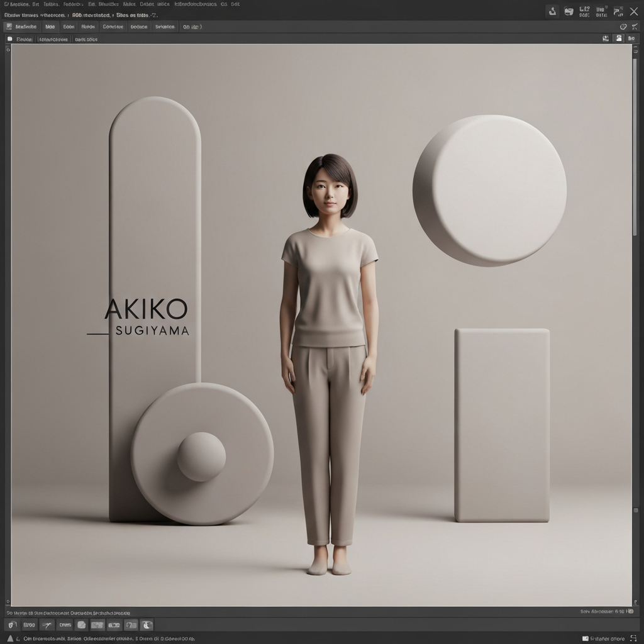Click the warning triangle in the status bar

pyautogui.click(x=10, y=638)
